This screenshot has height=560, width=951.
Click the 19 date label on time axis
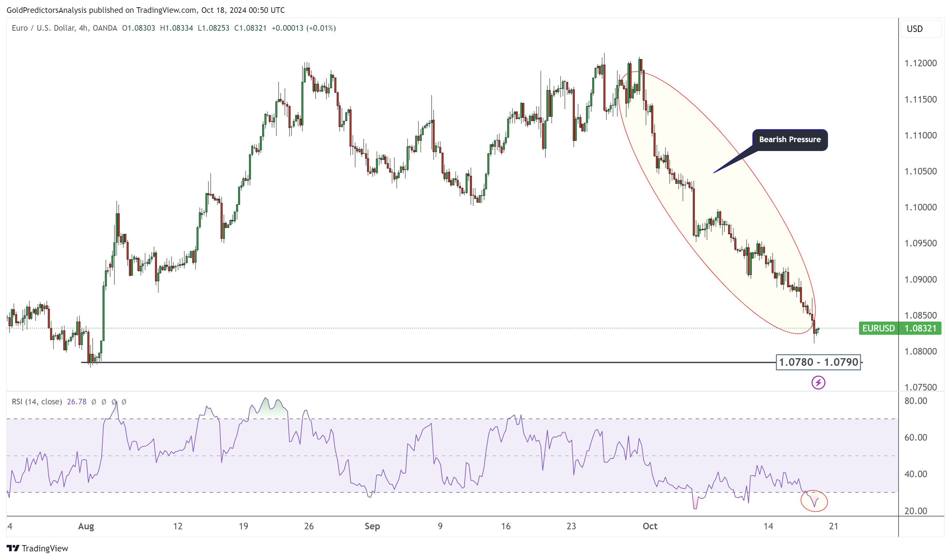tap(243, 526)
